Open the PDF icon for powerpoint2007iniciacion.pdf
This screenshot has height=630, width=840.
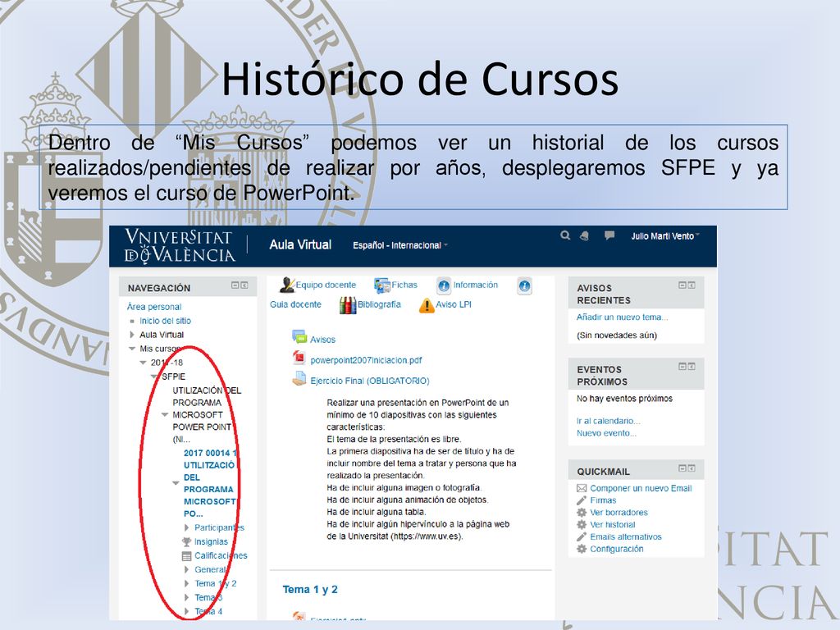coord(299,358)
